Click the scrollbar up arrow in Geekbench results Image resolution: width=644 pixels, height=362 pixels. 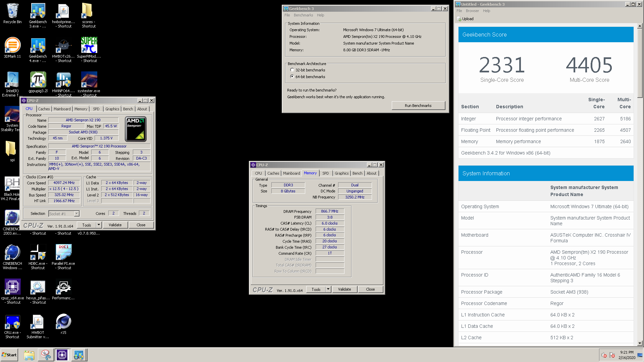pyautogui.click(x=640, y=26)
